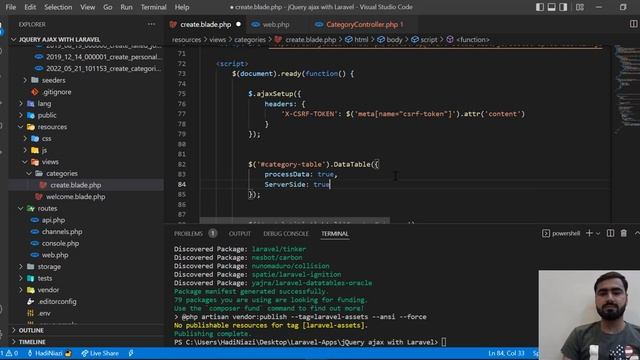The image size is (640, 360).
Task: Open Customize Layout icon in title bar
Action: [x=580, y=7]
